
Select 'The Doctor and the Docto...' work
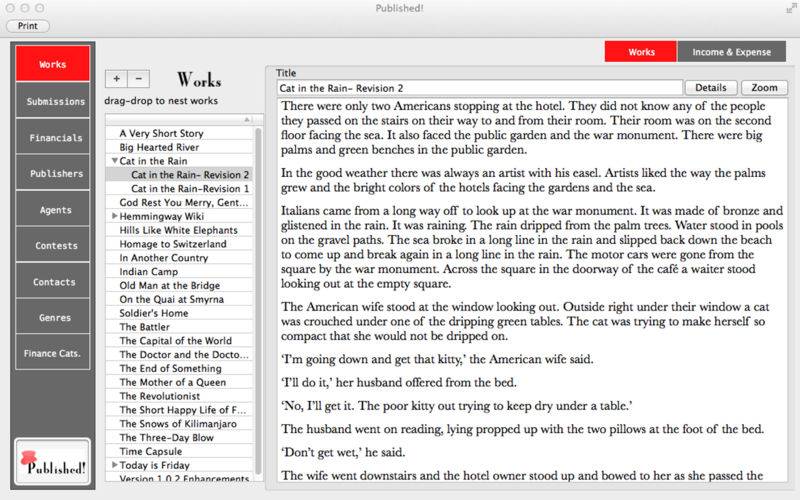pyautogui.click(x=179, y=354)
